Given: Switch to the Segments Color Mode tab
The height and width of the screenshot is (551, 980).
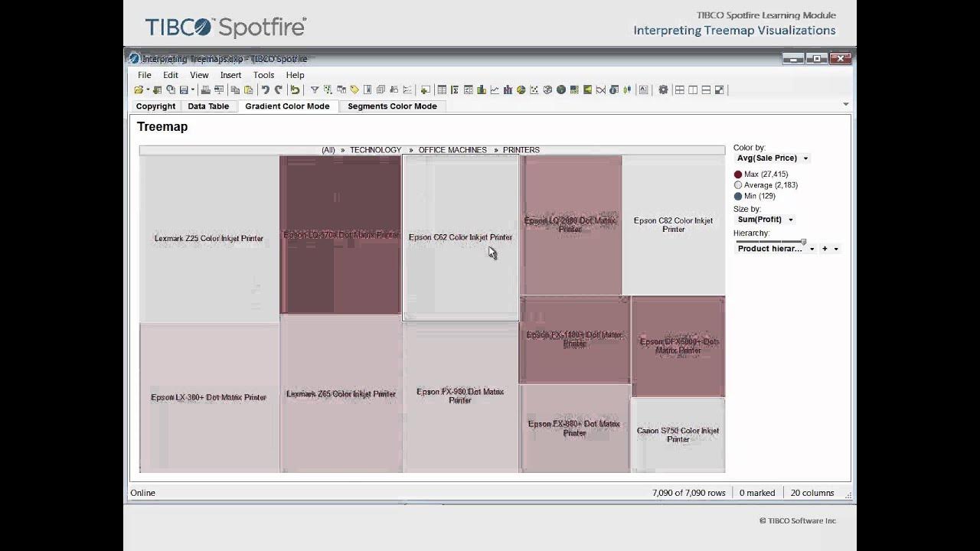Looking at the screenshot, I should [x=392, y=106].
